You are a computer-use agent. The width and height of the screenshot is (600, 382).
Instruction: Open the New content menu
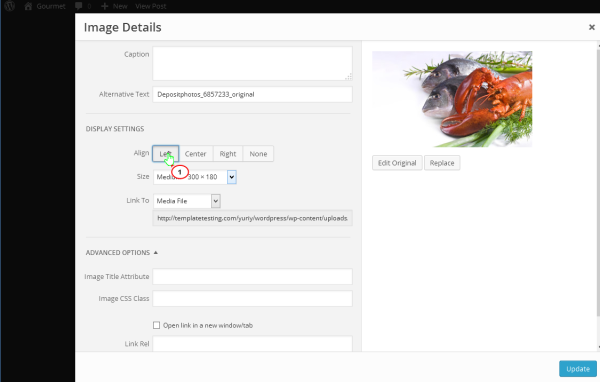pyautogui.click(x=114, y=6)
